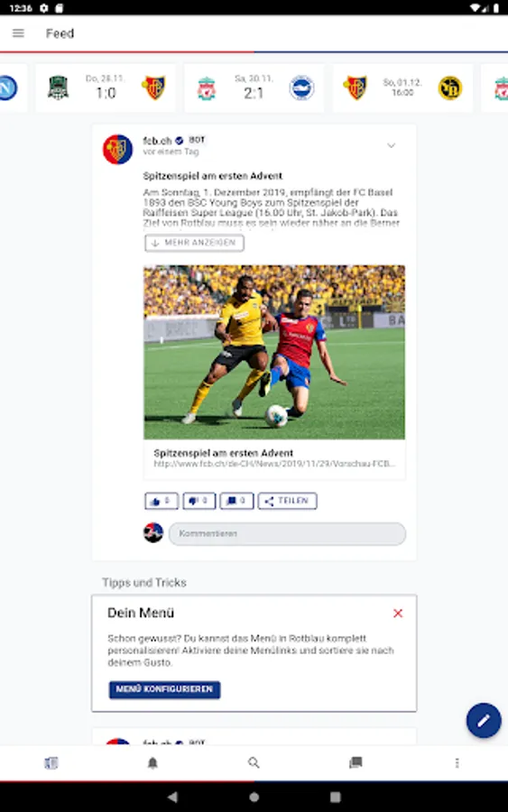Select the feed news icon in bottom bar
The width and height of the screenshot is (508, 812).
pos(51,762)
